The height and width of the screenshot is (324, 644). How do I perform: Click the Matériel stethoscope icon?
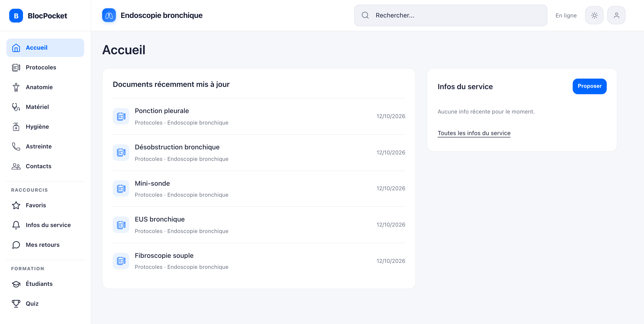click(x=16, y=107)
